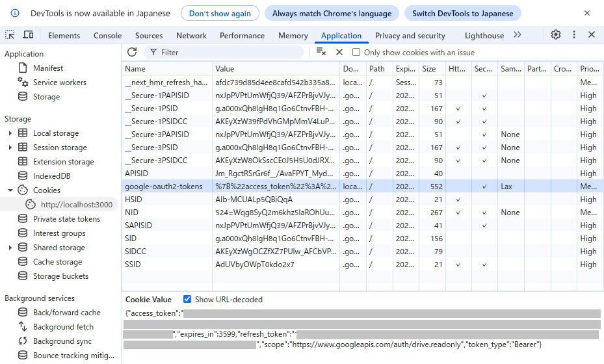Click Always match Chrome's language
This screenshot has height=364, width=604.
click(332, 14)
